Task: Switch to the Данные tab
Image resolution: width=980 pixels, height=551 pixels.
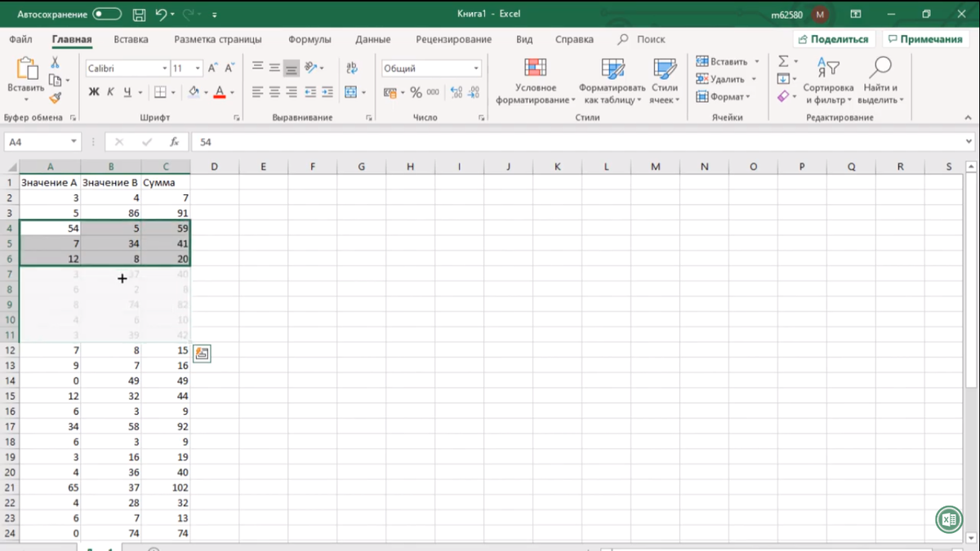Action: (372, 39)
